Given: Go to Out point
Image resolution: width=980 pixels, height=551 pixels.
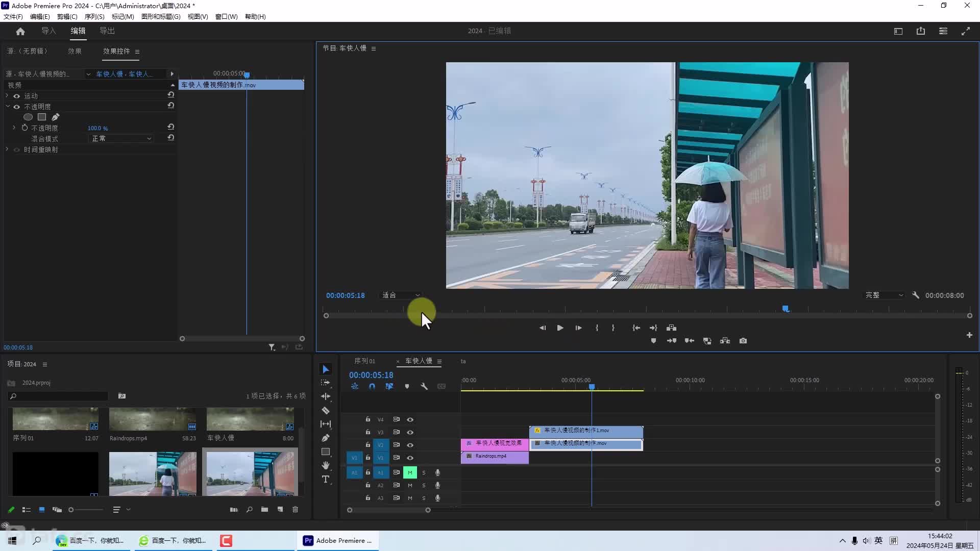Looking at the screenshot, I should [653, 328].
